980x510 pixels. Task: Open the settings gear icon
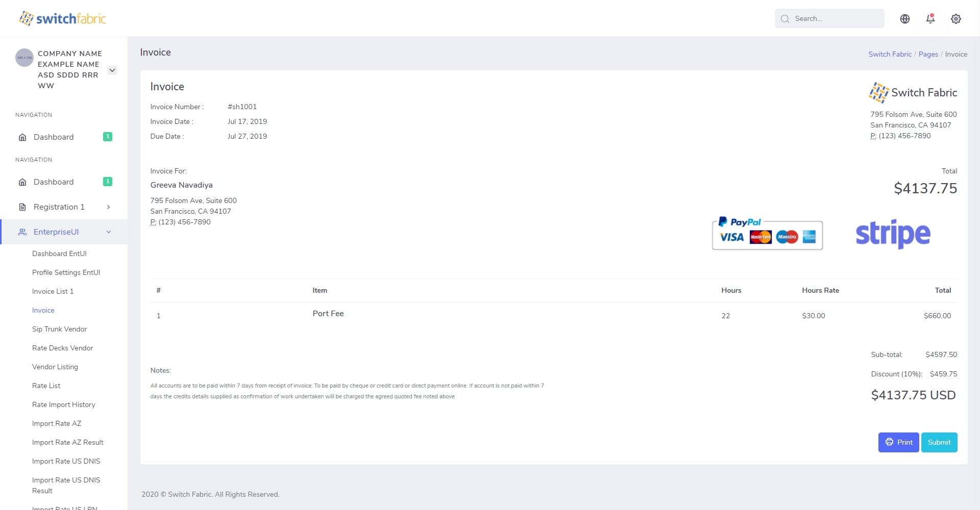955,19
